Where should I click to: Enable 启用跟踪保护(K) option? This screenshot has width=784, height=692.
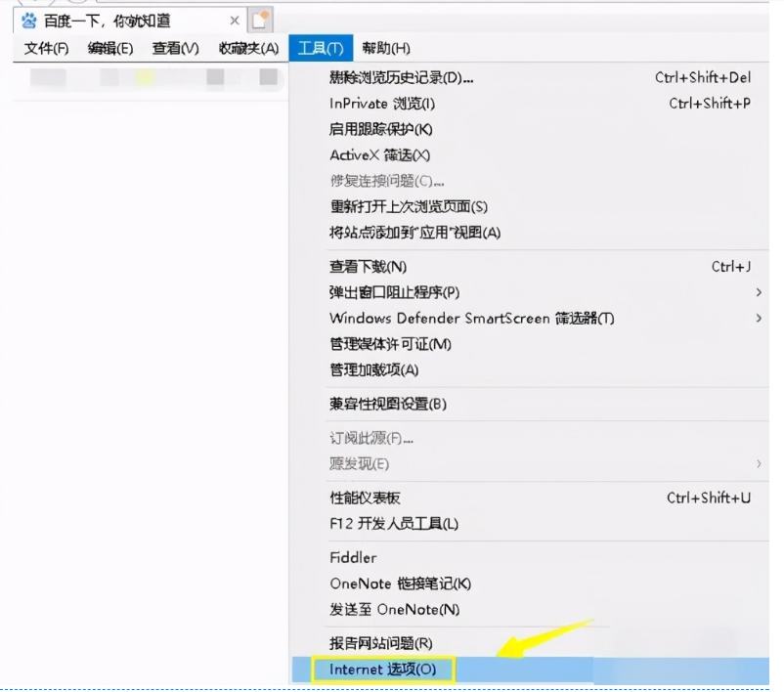pyautogui.click(x=380, y=129)
